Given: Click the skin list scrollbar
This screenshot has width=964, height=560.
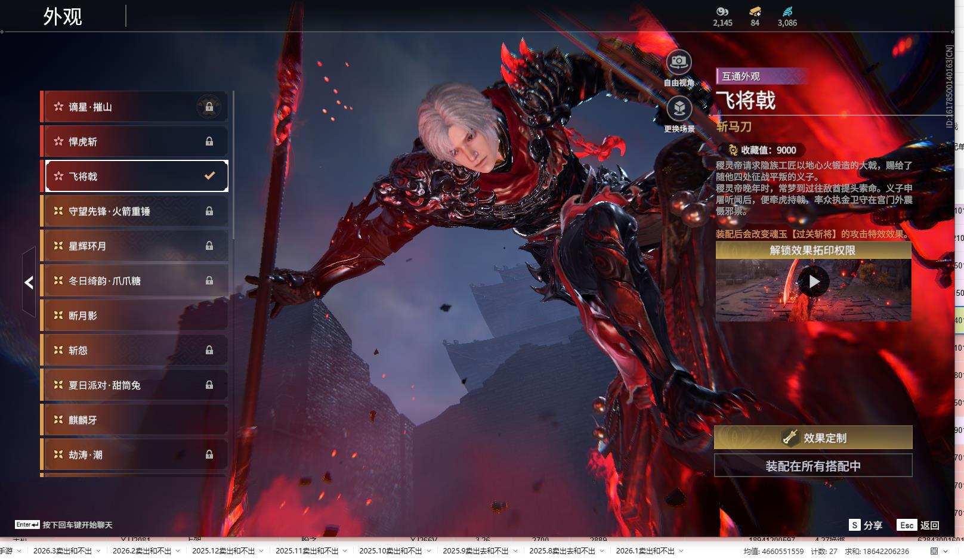Looking at the screenshot, I should click(233, 165).
